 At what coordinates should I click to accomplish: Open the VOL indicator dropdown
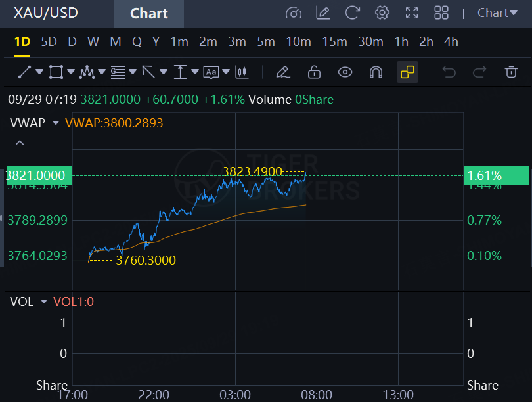tap(44, 301)
